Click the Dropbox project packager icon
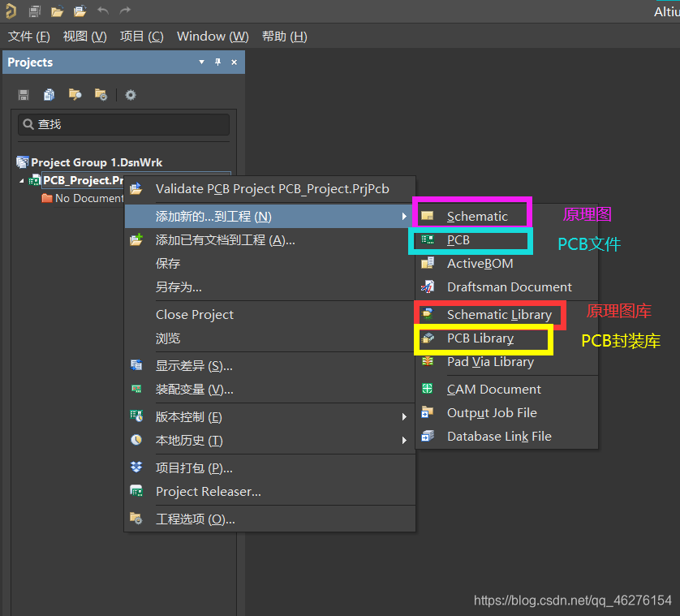The height and width of the screenshot is (616, 680). 136,467
